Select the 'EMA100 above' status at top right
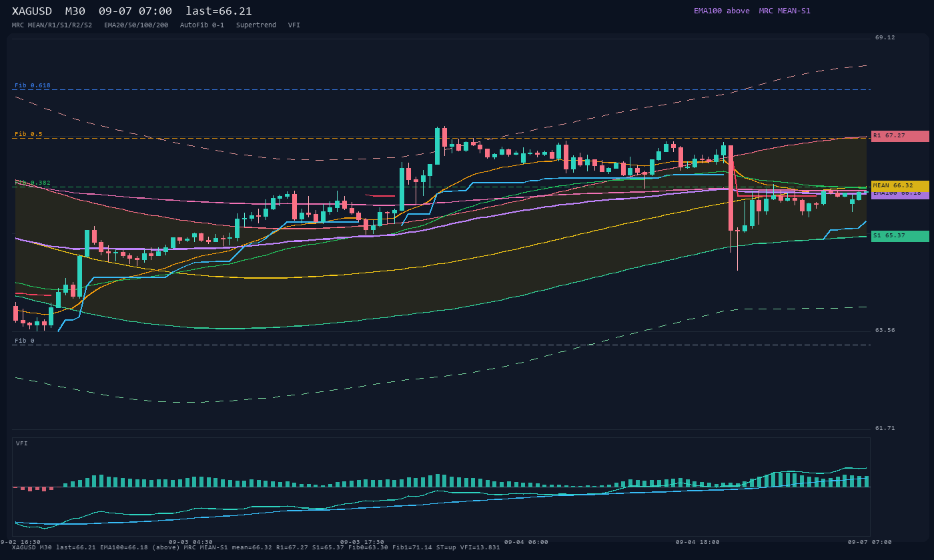Image resolution: width=934 pixels, height=560 pixels. (x=722, y=11)
